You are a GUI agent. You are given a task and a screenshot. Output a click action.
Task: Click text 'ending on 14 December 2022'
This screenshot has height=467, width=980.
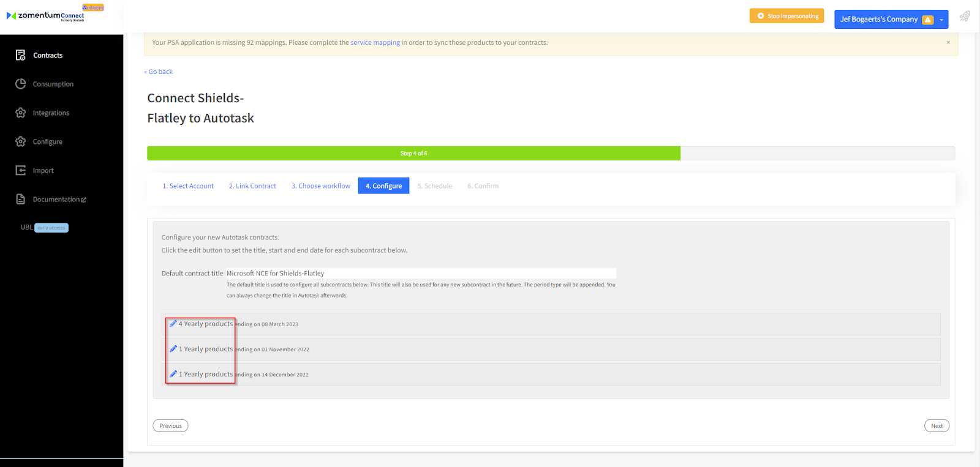273,375
